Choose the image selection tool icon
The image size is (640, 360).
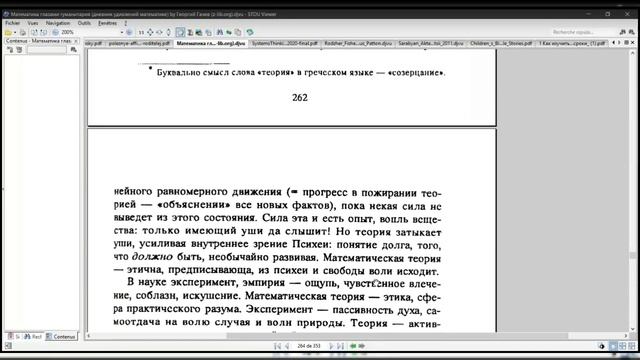(x=199, y=32)
